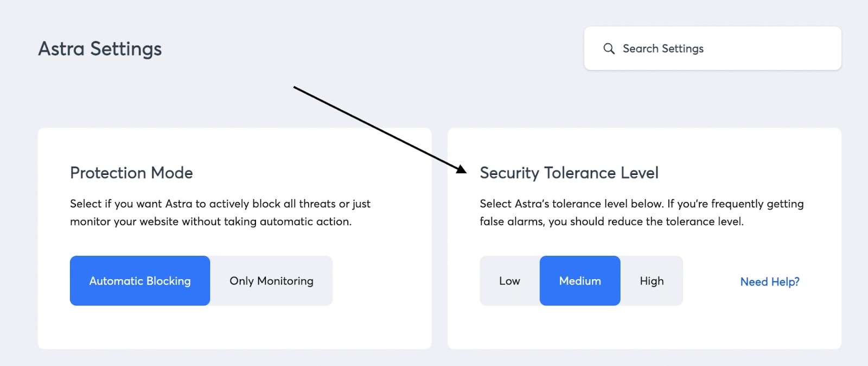Click the text about actively blocking all threats

point(220,204)
